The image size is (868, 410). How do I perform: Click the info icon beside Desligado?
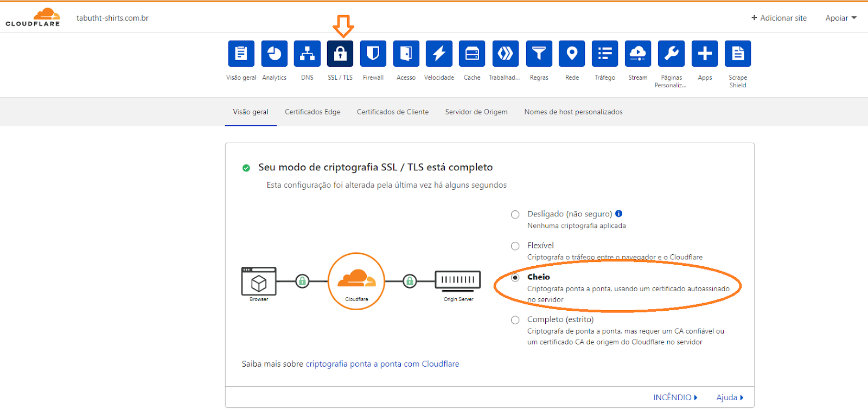point(619,214)
